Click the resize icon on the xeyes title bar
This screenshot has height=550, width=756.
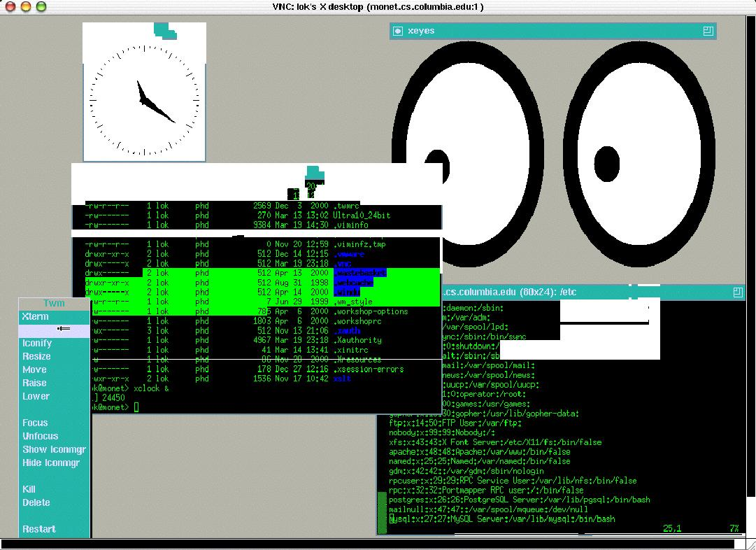[707, 31]
